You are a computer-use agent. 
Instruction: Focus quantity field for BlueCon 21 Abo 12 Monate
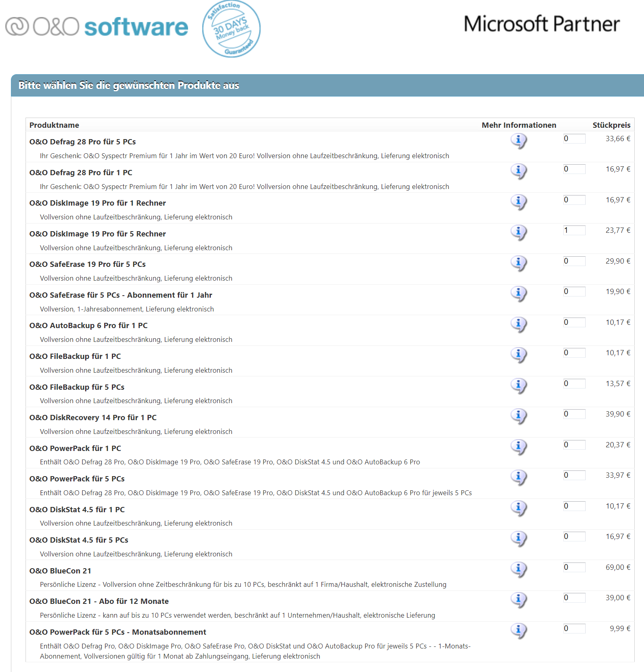(x=574, y=598)
